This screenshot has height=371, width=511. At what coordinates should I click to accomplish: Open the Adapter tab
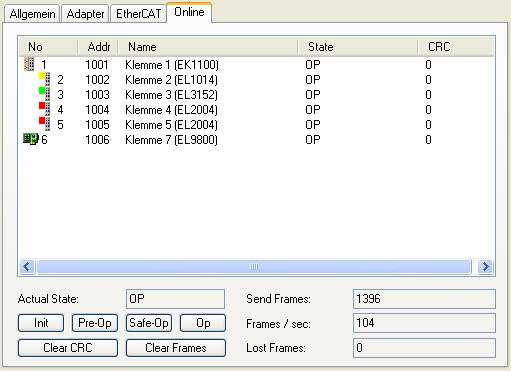(85, 14)
